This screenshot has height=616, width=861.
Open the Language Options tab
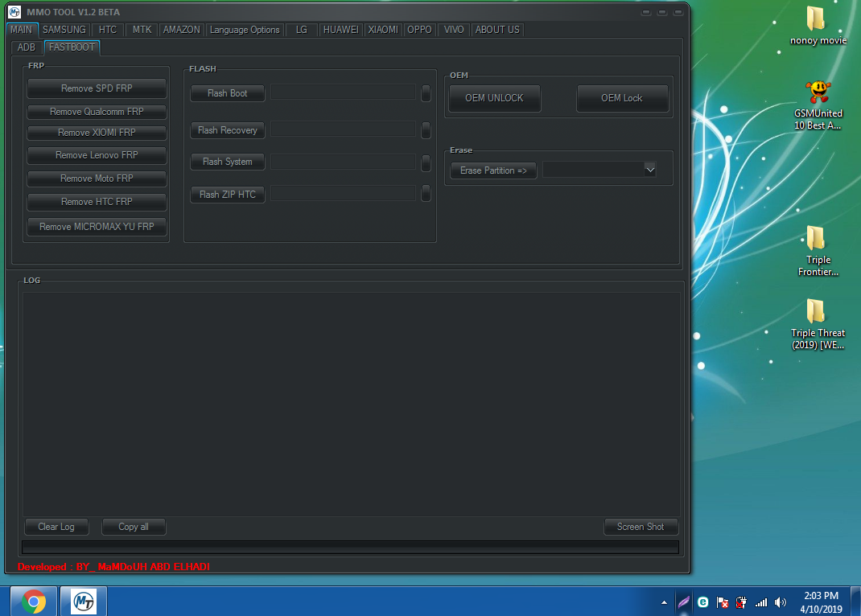pyautogui.click(x=245, y=30)
